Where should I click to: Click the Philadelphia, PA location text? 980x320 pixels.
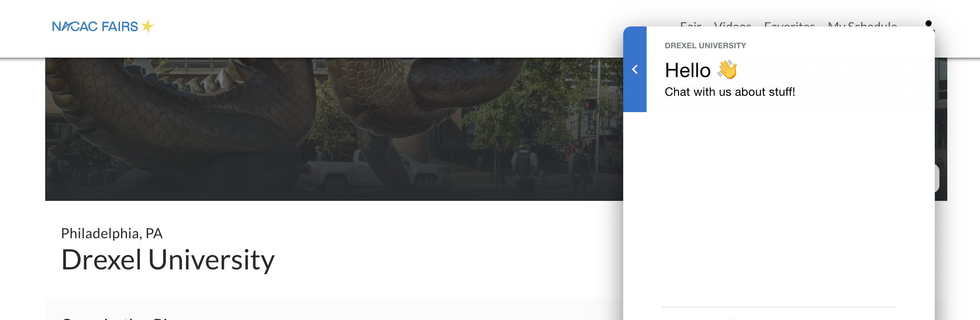coord(112,233)
